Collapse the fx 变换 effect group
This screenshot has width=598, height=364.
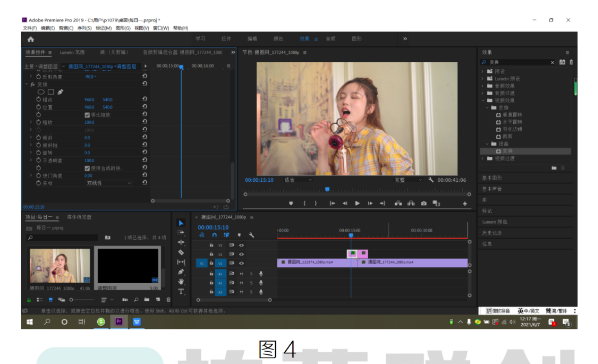27,84
